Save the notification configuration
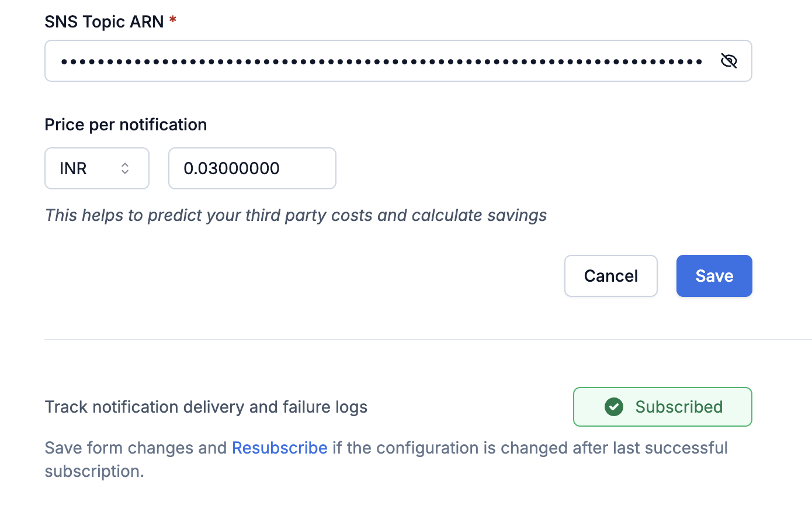Viewport: 812px width, 505px height. [x=714, y=276]
